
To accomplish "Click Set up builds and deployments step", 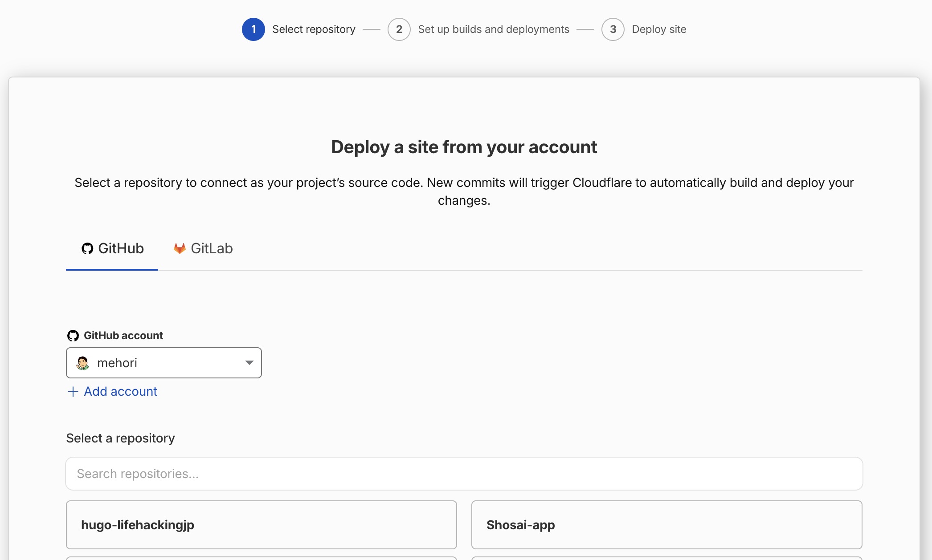I will [494, 29].
